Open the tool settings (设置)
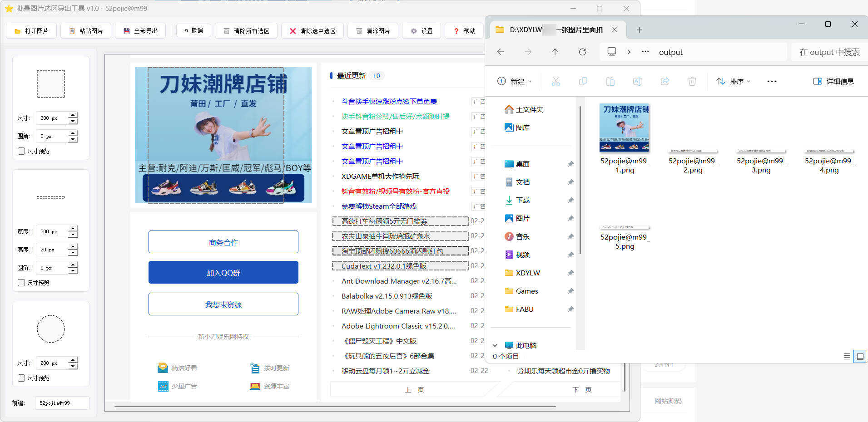 pyautogui.click(x=421, y=30)
